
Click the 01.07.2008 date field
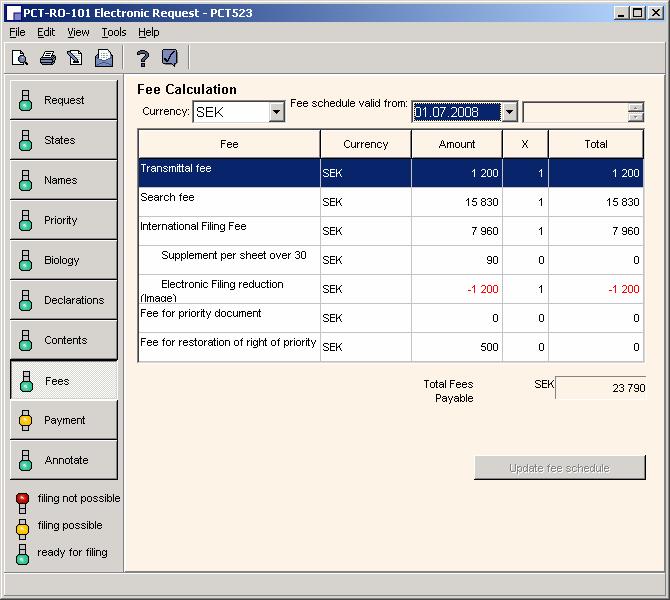pos(456,112)
